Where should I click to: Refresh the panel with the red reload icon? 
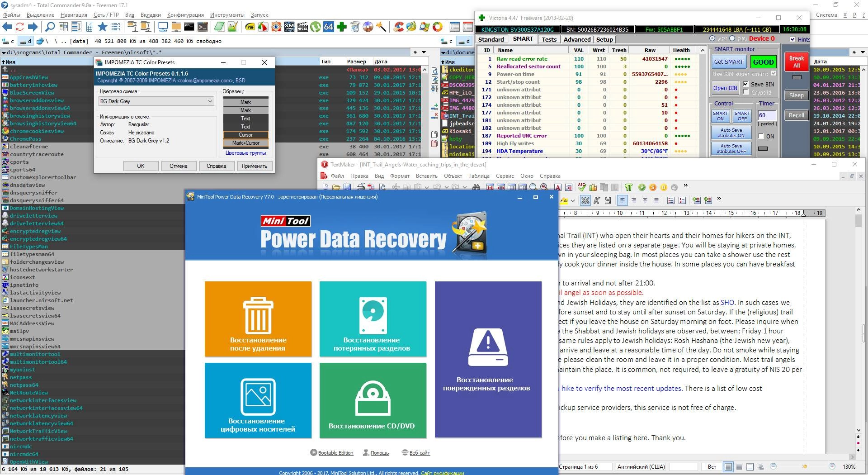point(20,27)
